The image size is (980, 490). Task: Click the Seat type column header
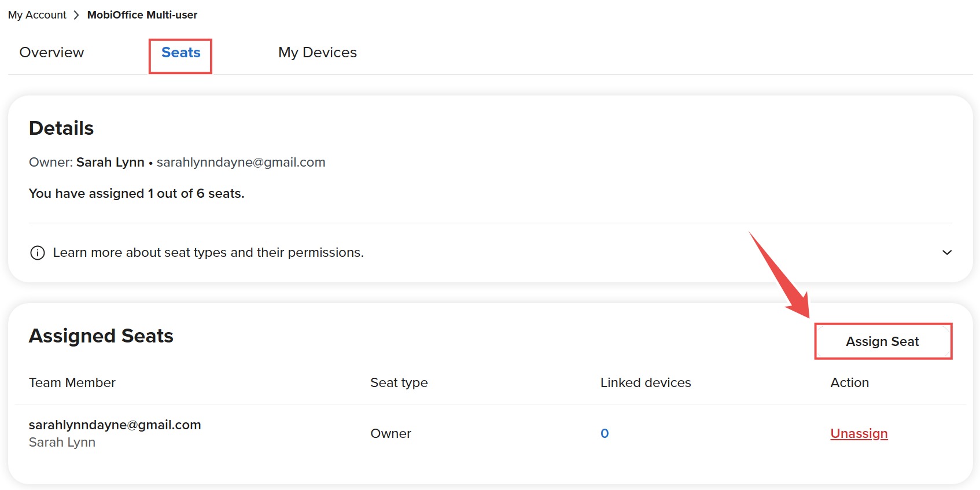point(399,382)
